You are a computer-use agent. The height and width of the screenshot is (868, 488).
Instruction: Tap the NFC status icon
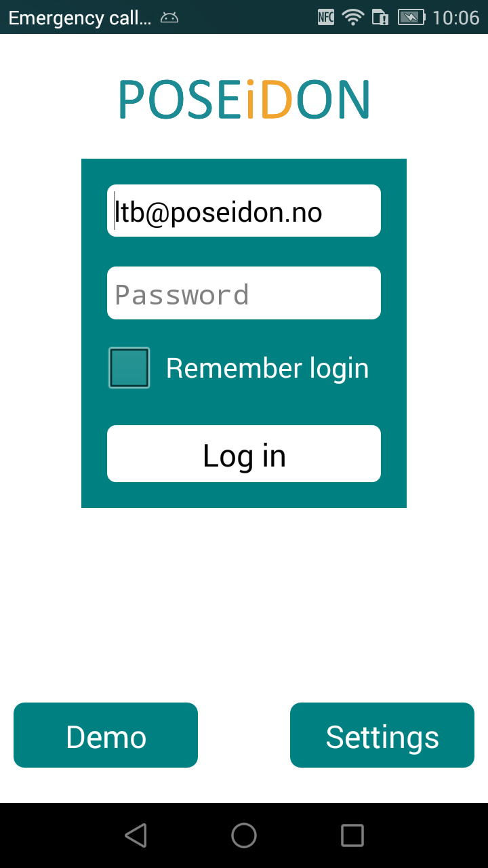coord(326,17)
